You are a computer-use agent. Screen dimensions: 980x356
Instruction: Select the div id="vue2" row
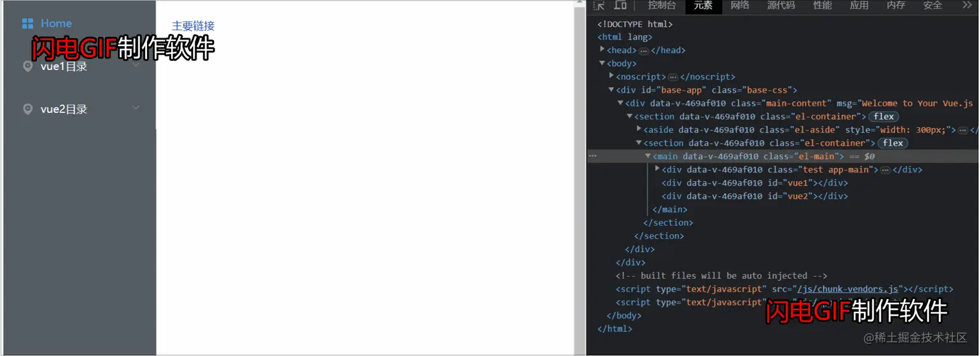pos(754,196)
